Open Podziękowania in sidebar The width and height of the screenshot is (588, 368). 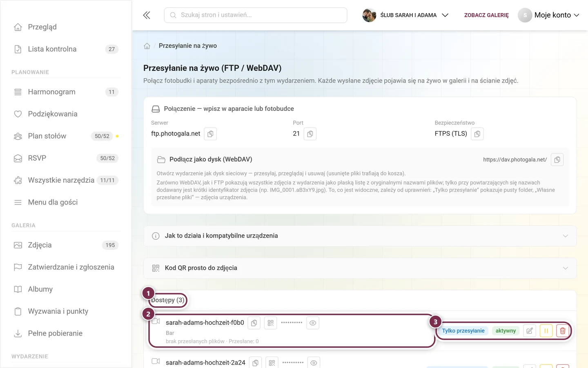[66, 114]
